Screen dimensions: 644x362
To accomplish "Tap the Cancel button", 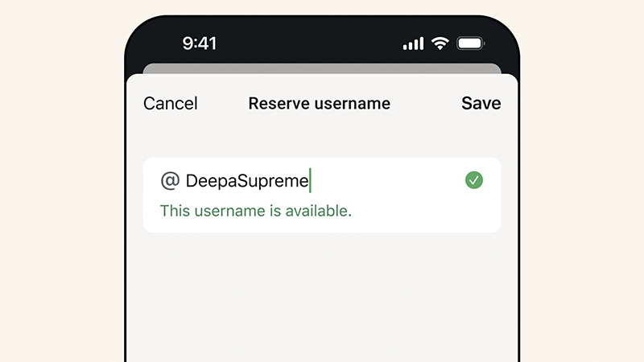I will tap(170, 104).
